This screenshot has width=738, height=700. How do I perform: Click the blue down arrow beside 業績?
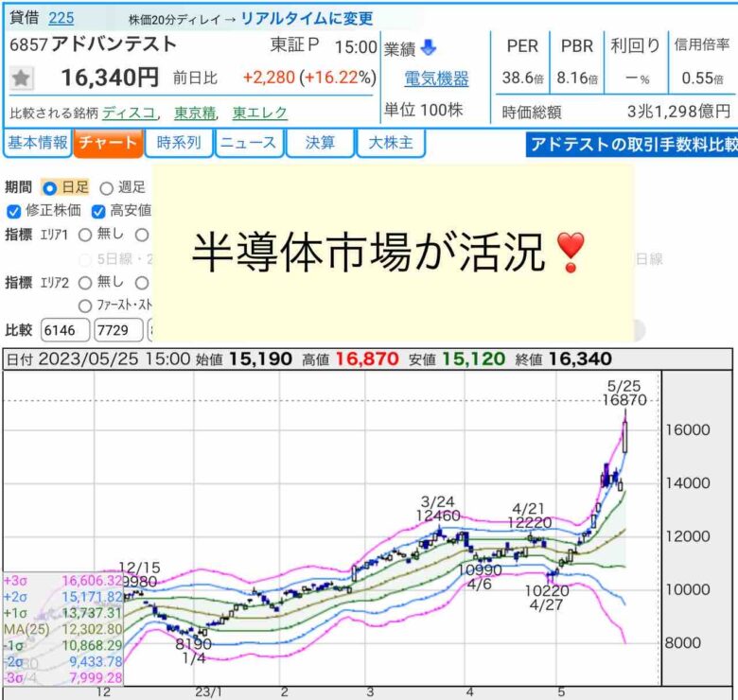click(x=429, y=47)
